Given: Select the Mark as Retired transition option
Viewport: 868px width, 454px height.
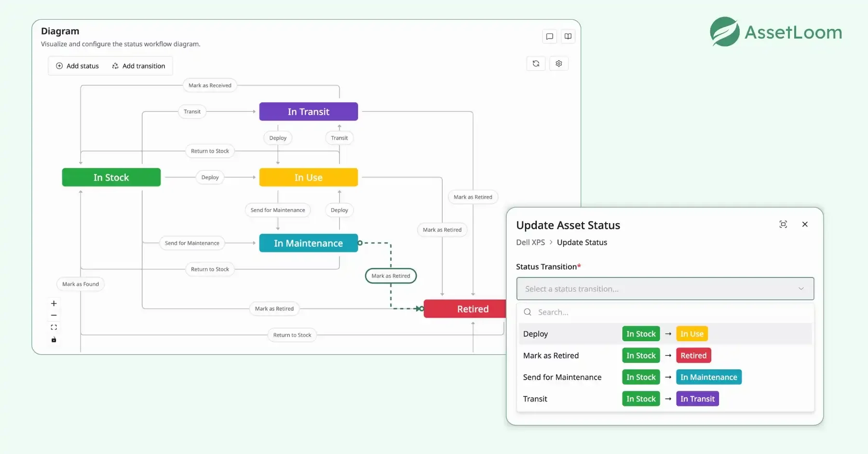Looking at the screenshot, I should [x=665, y=355].
